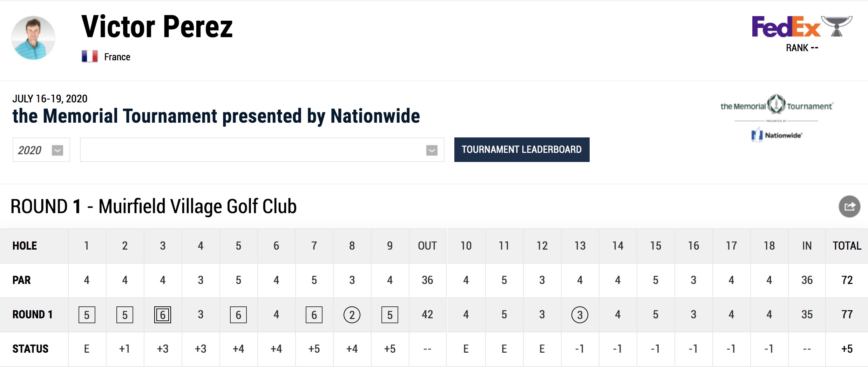Click the bogey 5 on hole 1
The height and width of the screenshot is (373, 868).
point(87,315)
